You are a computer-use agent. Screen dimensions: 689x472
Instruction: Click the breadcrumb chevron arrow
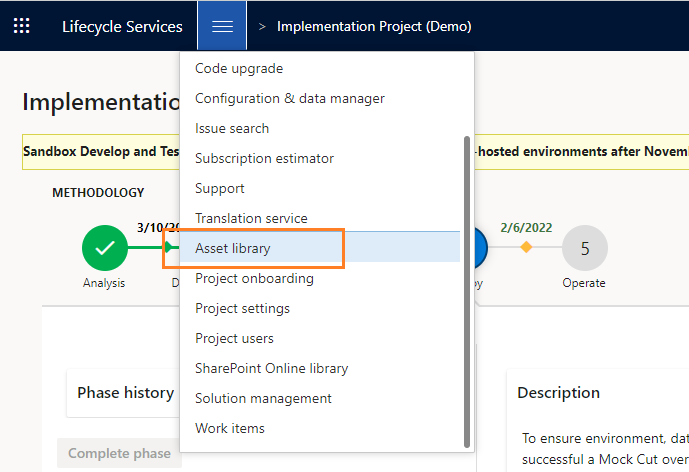[262, 26]
